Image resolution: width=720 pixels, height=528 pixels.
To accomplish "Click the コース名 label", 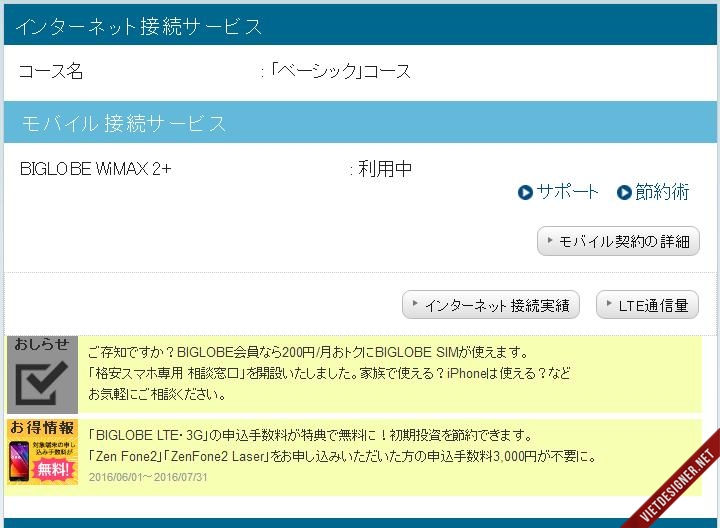I will pyautogui.click(x=51, y=71).
